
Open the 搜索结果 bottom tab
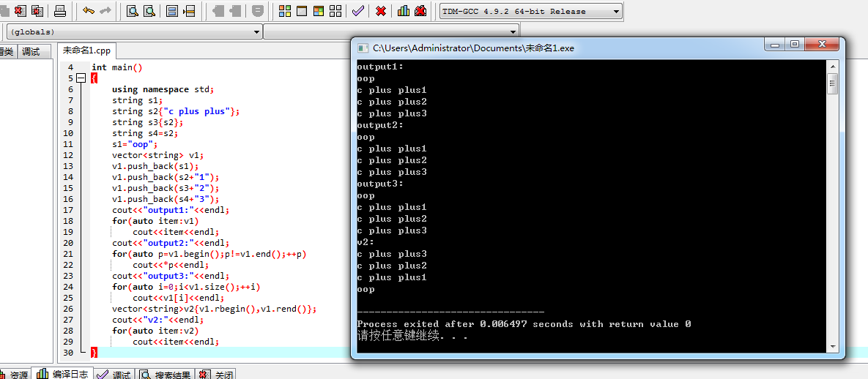coord(166,374)
